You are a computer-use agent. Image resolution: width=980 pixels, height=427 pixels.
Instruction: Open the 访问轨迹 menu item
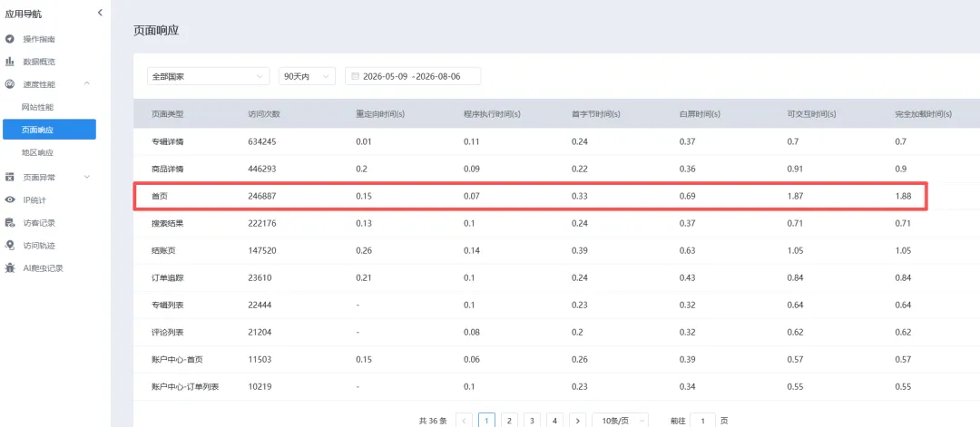pos(39,246)
